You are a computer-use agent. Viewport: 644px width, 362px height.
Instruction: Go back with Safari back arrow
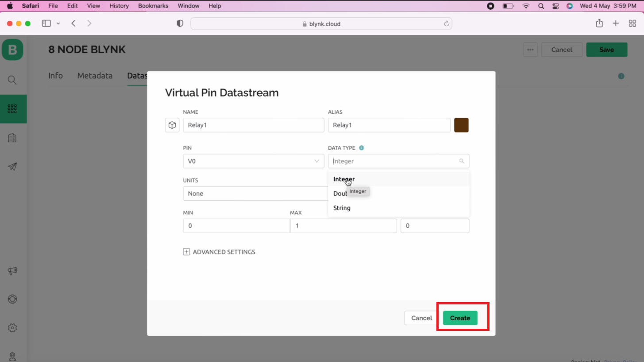(73, 23)
